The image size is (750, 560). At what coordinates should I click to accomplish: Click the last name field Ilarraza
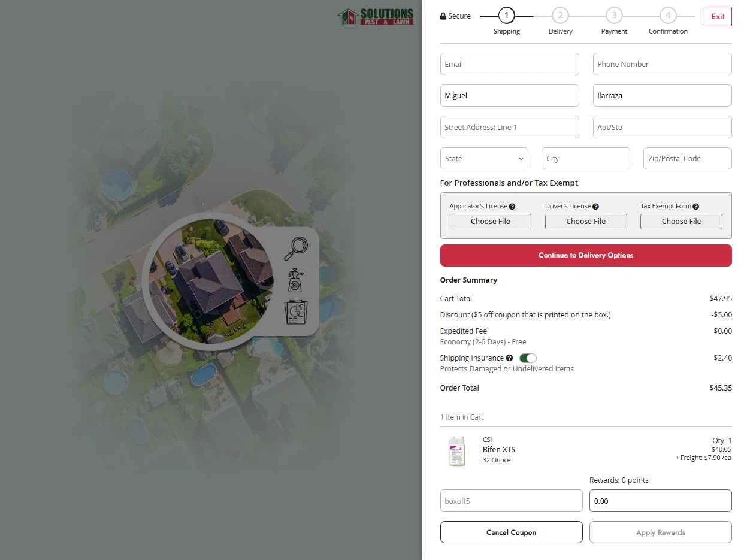pyautogui.click(x=663, y=96)
